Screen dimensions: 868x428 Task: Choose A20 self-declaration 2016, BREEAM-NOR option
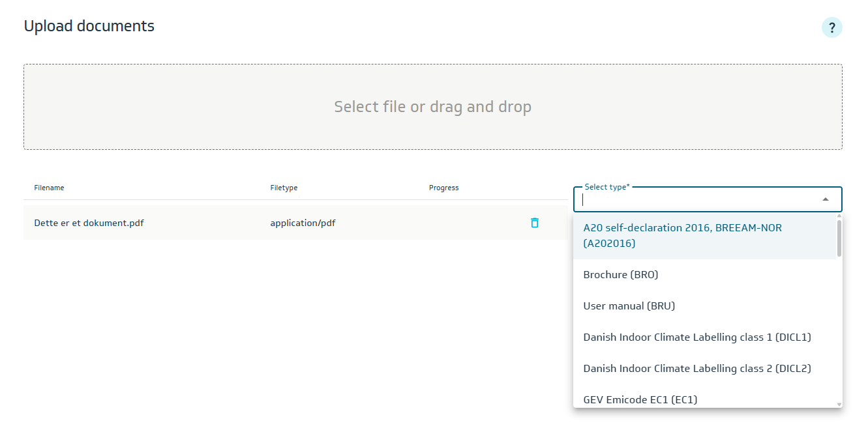(682, 236)
